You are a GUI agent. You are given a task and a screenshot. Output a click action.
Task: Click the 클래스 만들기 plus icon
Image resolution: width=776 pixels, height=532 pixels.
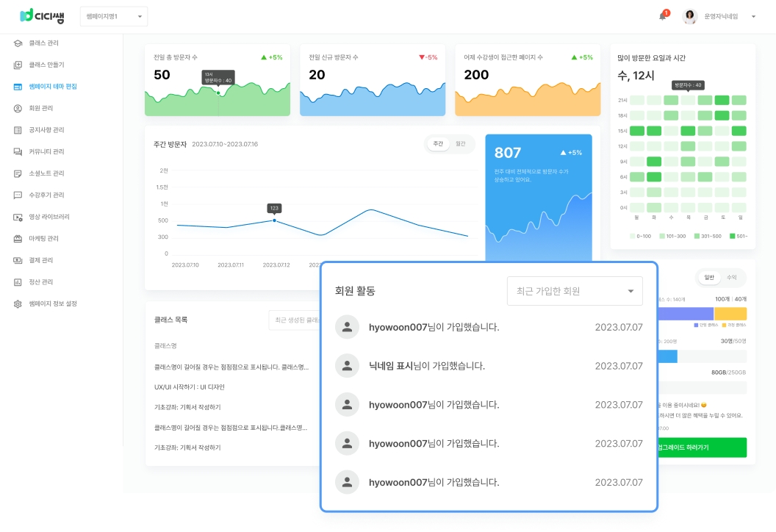[x=18, y=65]
